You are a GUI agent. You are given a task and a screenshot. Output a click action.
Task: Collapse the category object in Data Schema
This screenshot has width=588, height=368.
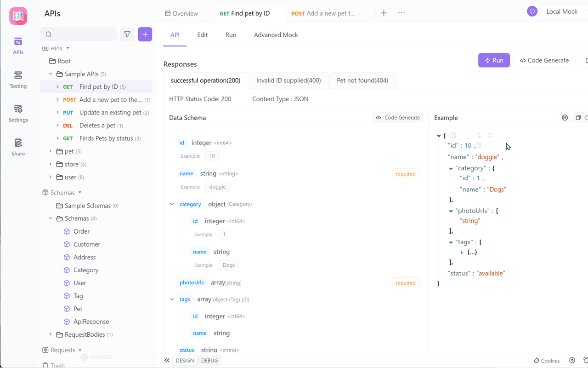171,204
